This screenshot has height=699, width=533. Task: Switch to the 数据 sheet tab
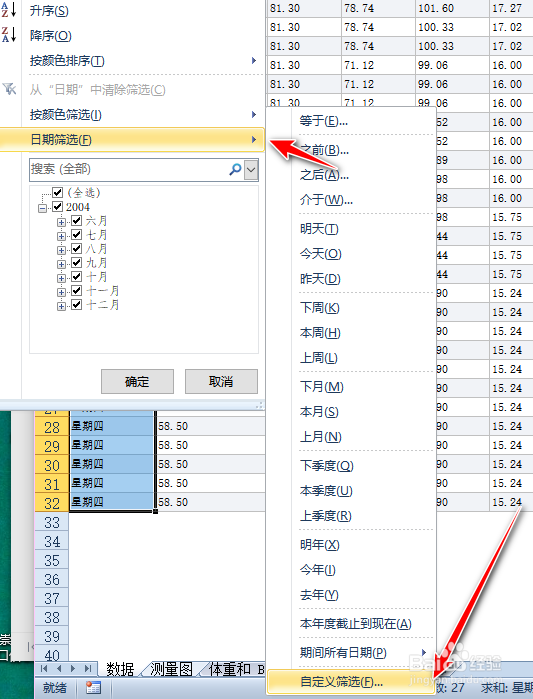click(x=120, y=669)
